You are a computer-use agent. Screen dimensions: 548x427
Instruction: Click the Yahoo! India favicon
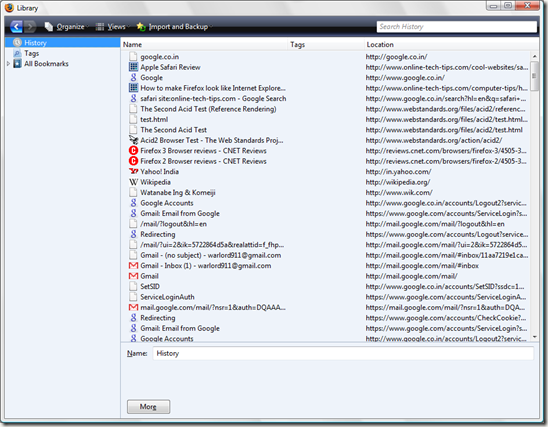[x=133, y=171]
